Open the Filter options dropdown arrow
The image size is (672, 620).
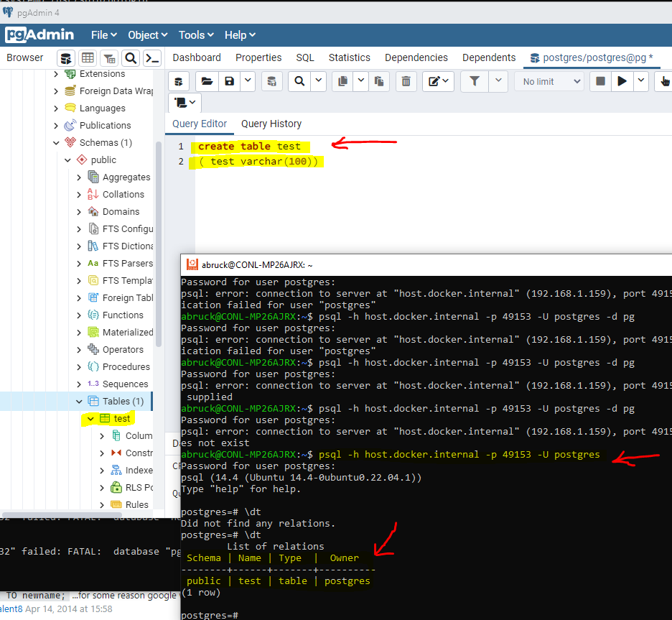498,81
